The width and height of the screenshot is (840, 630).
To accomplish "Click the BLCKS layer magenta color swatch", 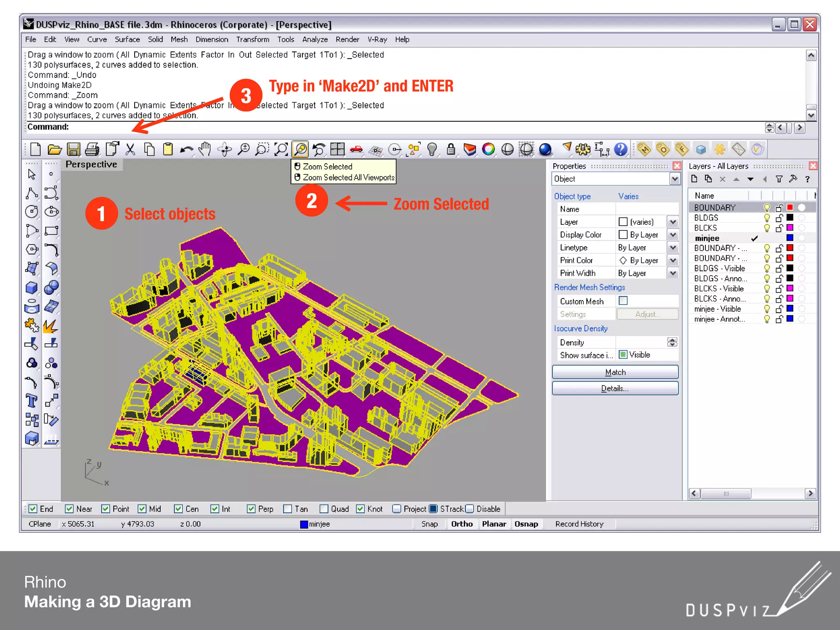I will pos(790,228).
